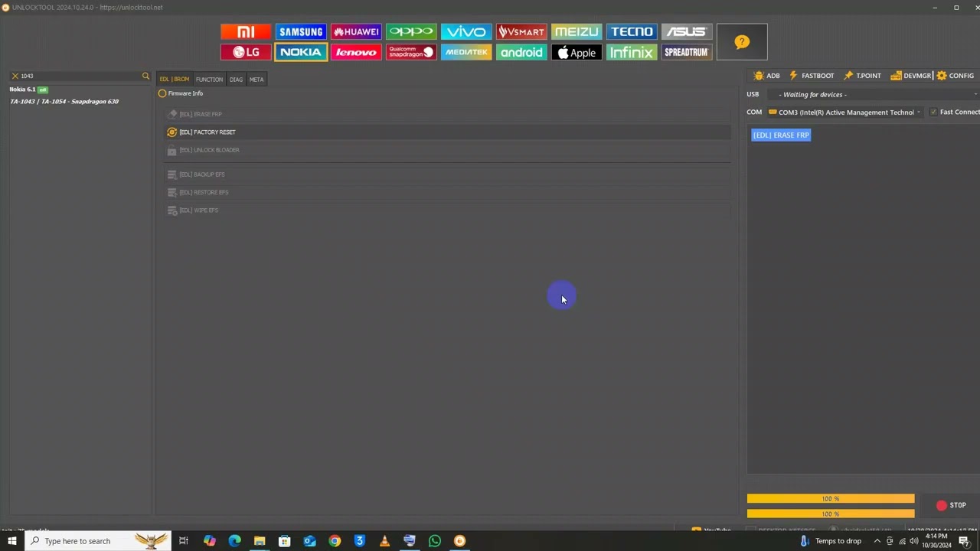The image size is (980, 551).
Task: Click the [EDL] ERASE FRP log entry
Action: [x=781, y=135]
